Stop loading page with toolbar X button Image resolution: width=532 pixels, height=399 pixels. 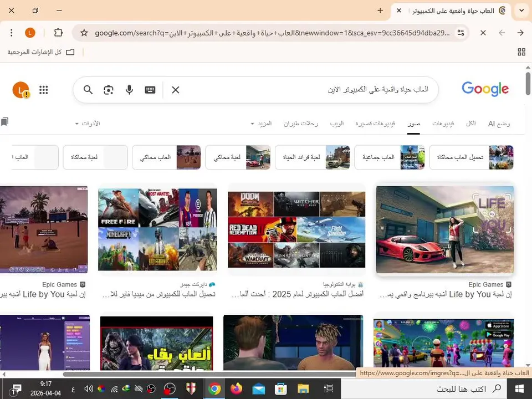point(483,33)
